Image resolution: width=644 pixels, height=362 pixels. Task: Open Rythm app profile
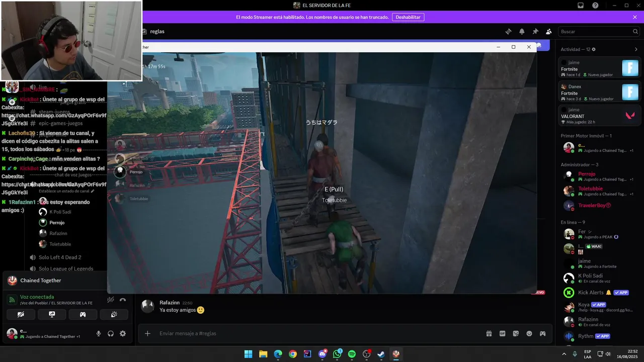pos(600,336)
